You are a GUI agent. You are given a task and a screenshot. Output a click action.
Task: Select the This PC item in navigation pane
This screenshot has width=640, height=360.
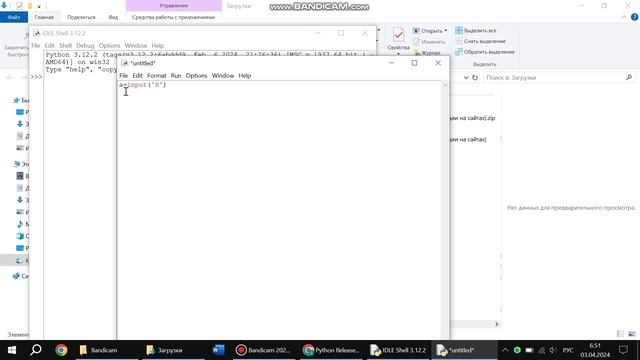click(x=20, y=164)
